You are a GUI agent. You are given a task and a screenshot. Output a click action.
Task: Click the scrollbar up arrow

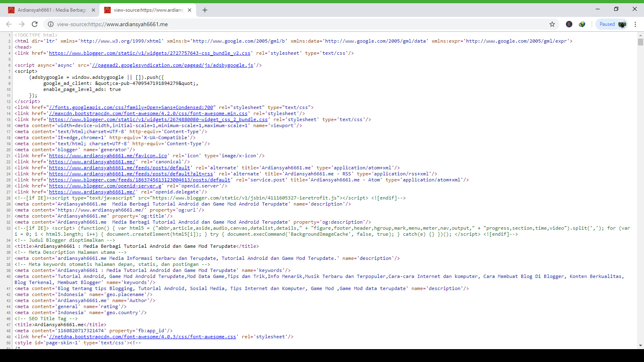pyautogui.click(x=640, y=35)
